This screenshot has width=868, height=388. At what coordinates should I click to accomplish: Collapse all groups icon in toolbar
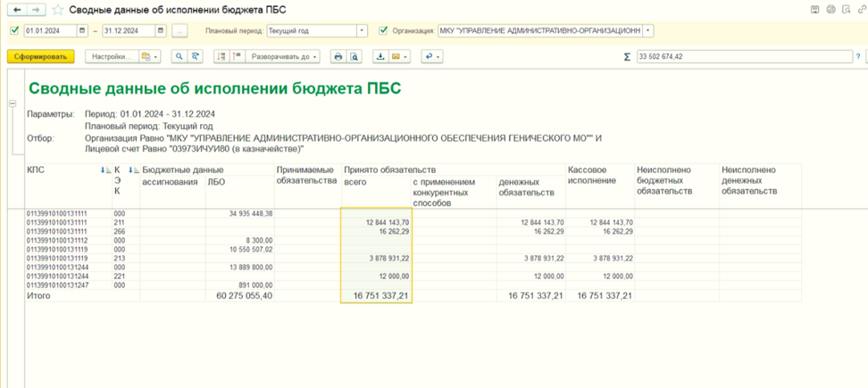click(x=221, y=56)
